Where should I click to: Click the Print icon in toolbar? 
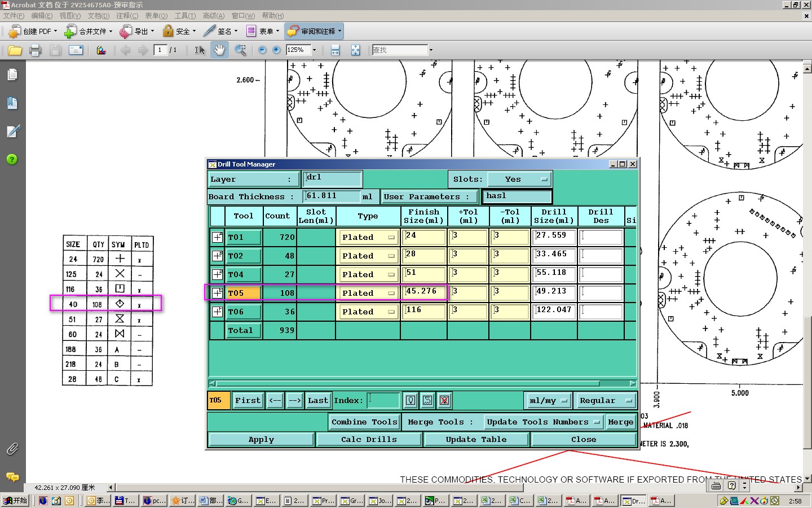35,50
